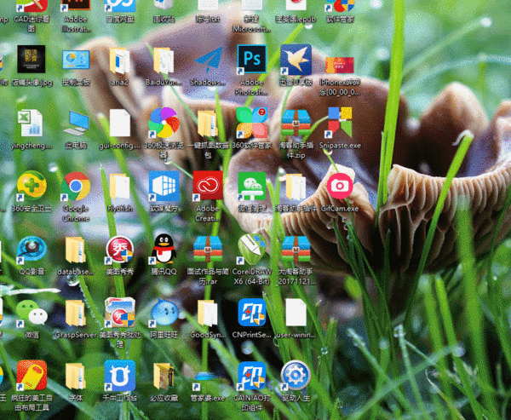Select the 新建 Microsoft... document
Viewport: 511px width, 420px height.
click(x=251, y=4)
